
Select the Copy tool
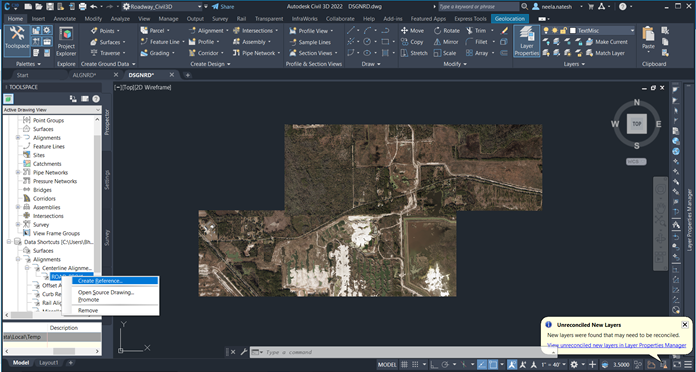412,42
